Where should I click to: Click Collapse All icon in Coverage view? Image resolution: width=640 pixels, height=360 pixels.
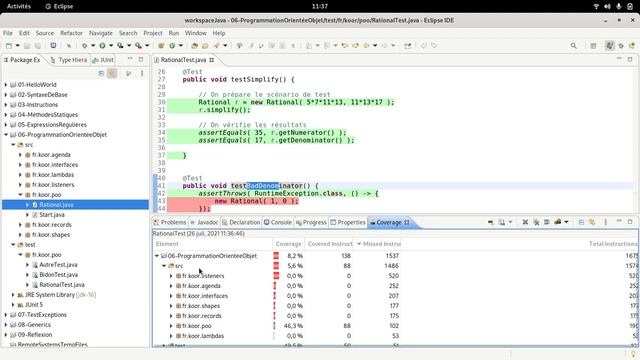(581, 222)
